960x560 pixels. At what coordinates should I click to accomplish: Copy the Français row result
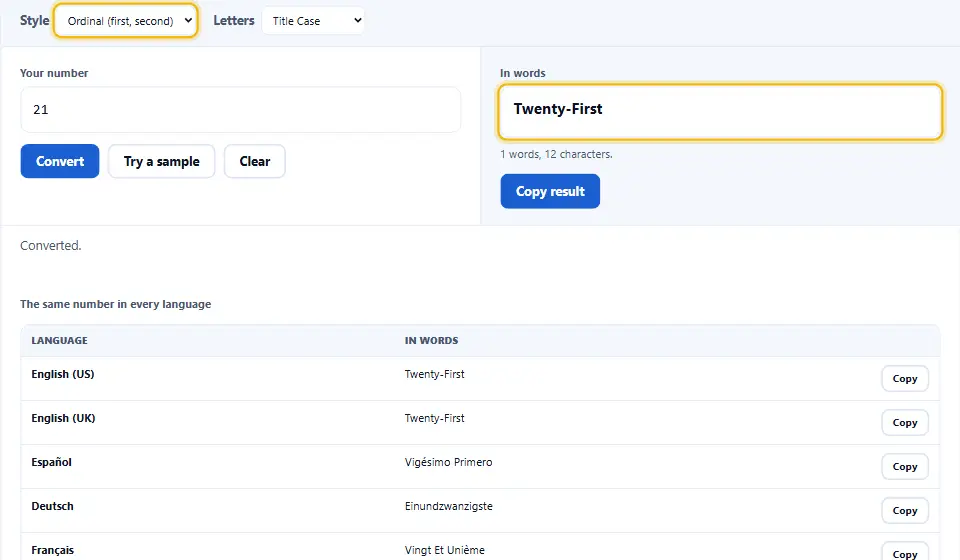point(905,553)
